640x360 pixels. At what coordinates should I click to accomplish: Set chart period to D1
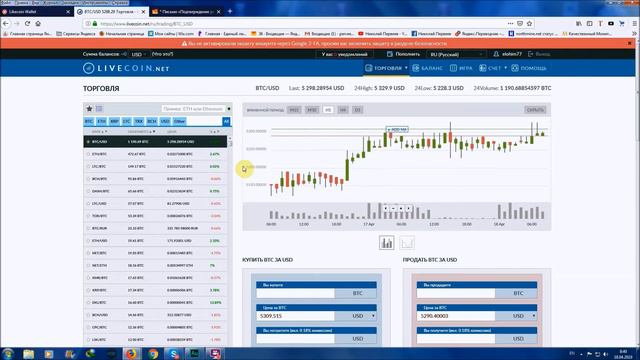pyautogui.click(x=357, y=110)
